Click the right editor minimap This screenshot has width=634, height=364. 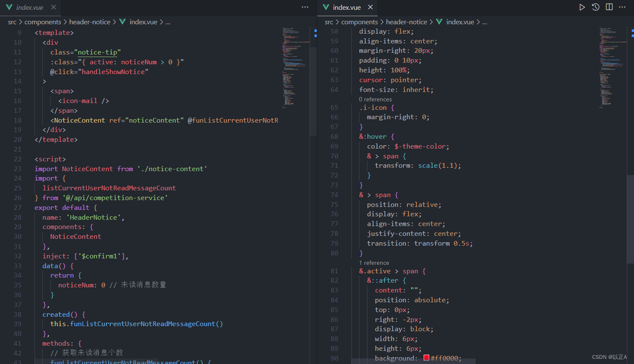(x=613, y=68)
